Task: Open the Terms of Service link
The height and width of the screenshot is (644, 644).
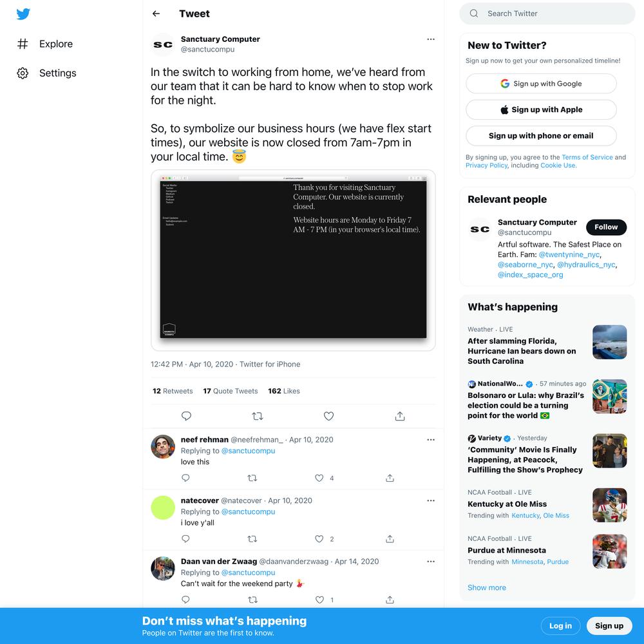Action: click(x=587, y=157)
